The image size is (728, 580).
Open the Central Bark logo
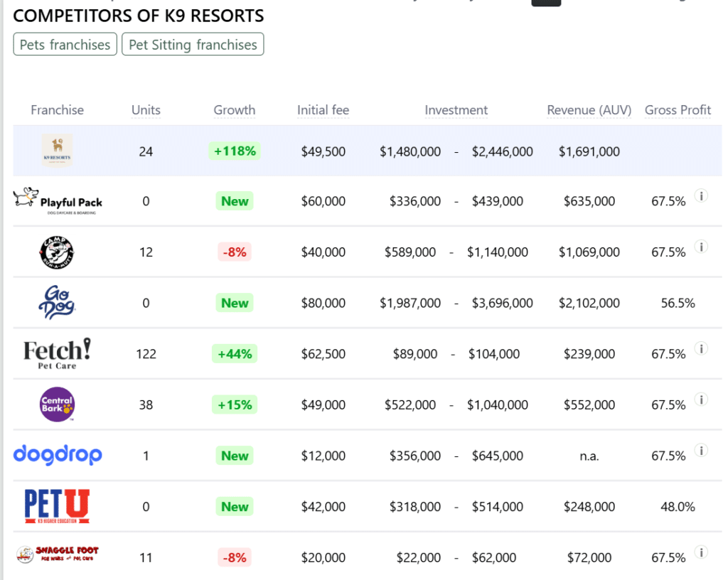point(57,404)
